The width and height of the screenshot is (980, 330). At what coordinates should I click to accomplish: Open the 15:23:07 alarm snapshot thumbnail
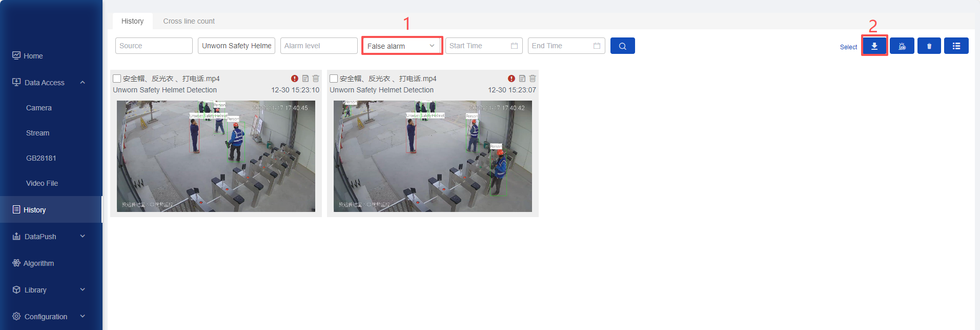[433, 156]
